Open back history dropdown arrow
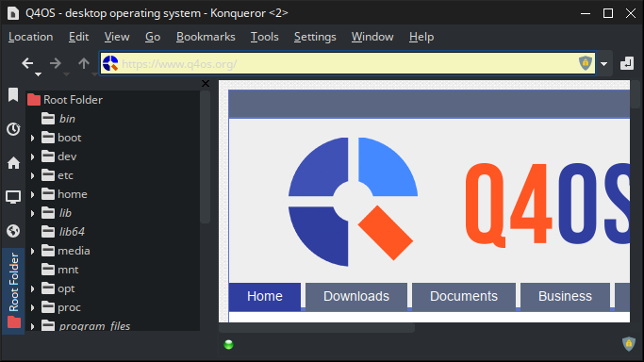Viewport: 644px width, 362px height. [39, 74]
